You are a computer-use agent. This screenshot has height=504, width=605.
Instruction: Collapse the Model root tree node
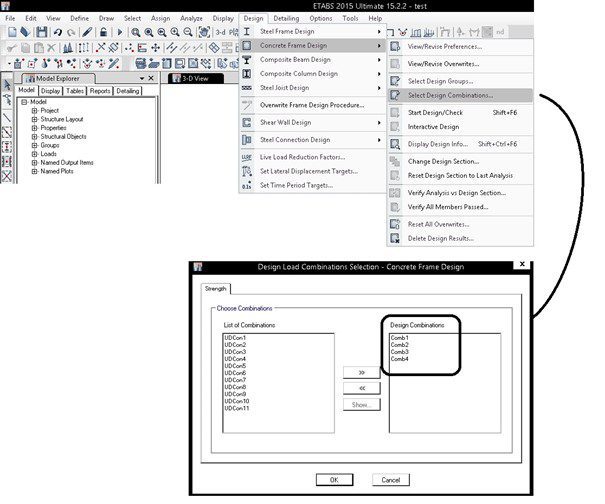tap(24, 102)
